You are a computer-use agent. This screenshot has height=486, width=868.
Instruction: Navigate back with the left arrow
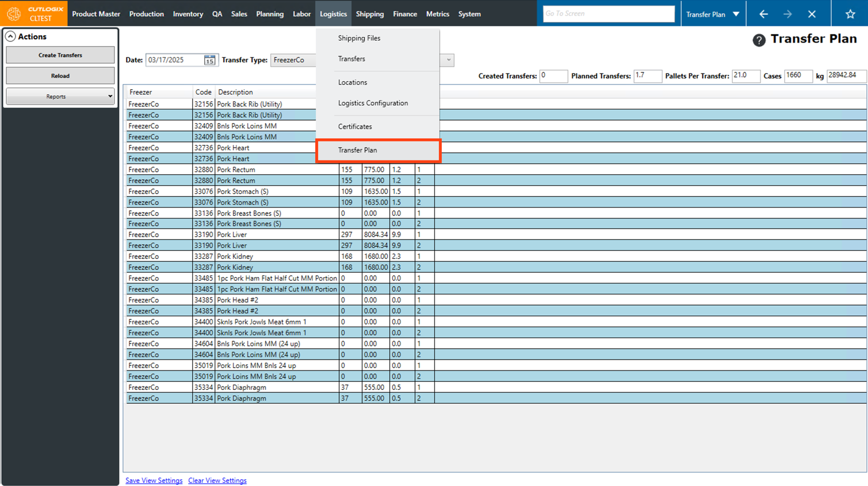pyautogui.click(x=763, y=14)
